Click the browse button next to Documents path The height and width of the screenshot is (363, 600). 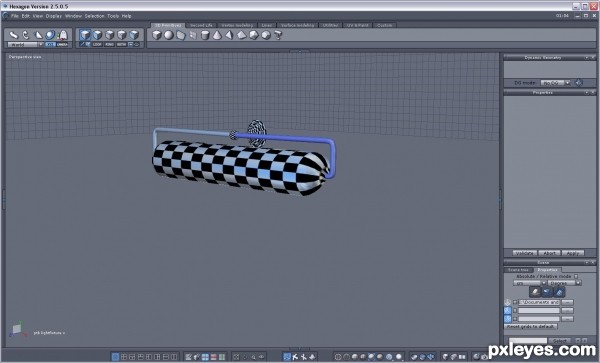point(567,302)
